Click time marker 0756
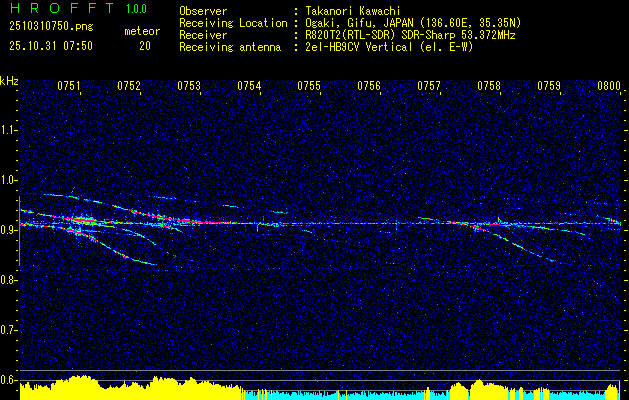Viewport: 629px width, 400px height. pos(369,86)
